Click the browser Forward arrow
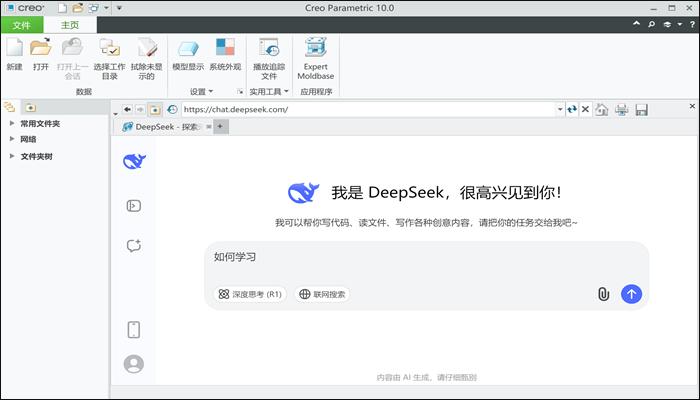The height and width of the screenshot is (400, 700). 140,109
